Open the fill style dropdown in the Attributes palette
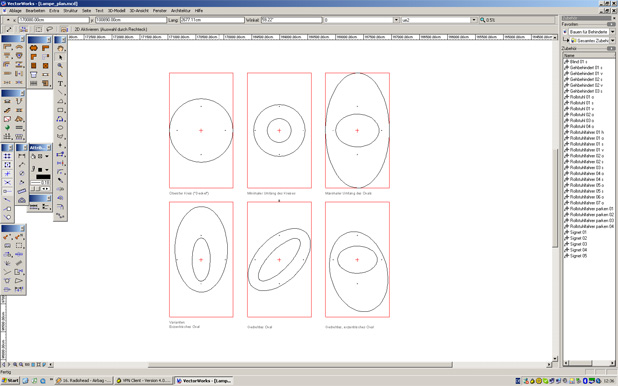 [x=47, y=157]
